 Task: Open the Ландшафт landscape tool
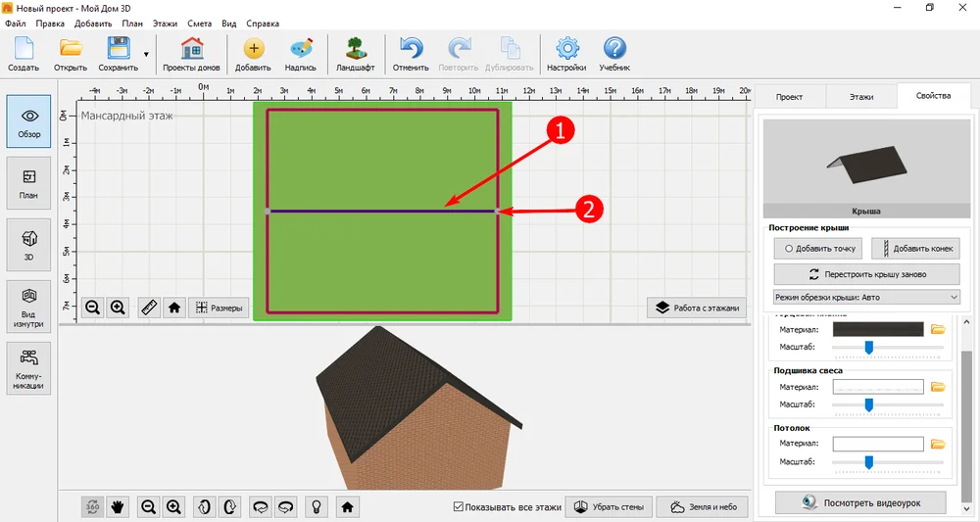pyautogui.click(x=356, y=54)
